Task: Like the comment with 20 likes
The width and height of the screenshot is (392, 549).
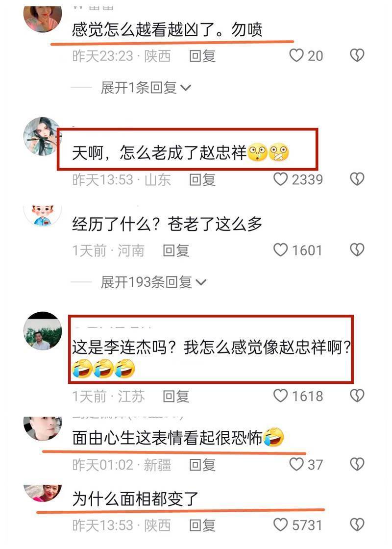Action: coord(296,55)
